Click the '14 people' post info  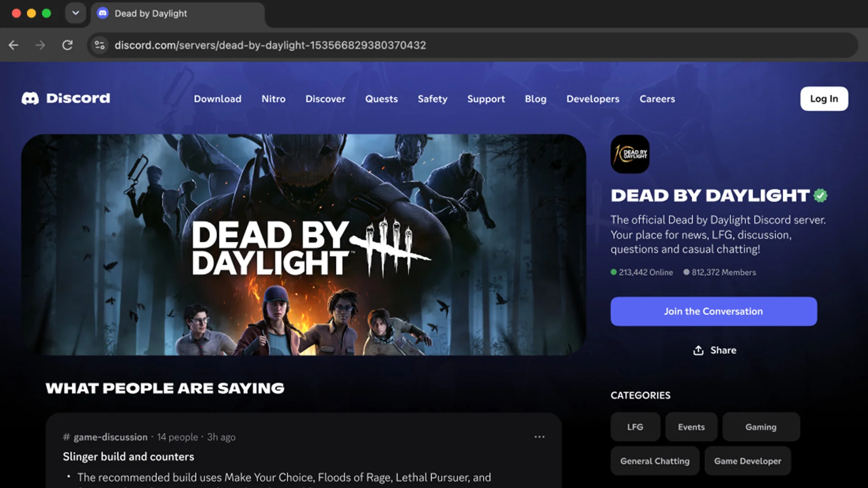(x=178, y=437)
